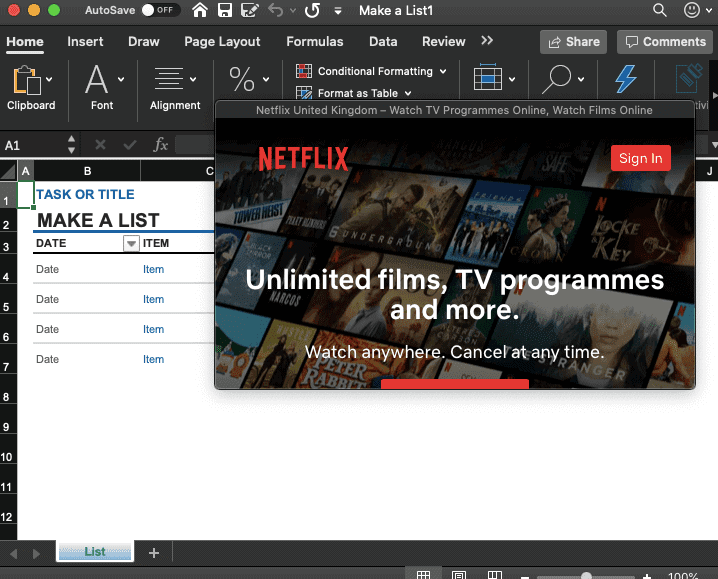Open the Data ribbon tab

point(383,42)
